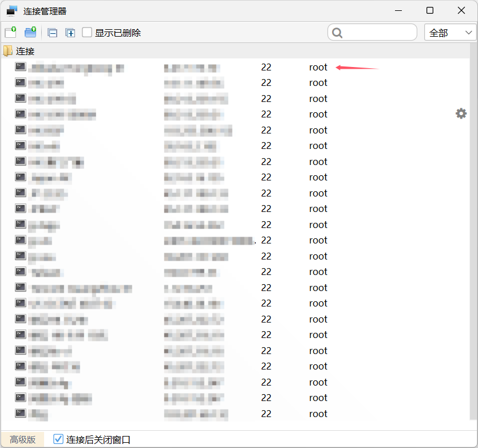
Task: Expand all groups using the plus icon
Action: pyautogui.click(x=70, y=32)
